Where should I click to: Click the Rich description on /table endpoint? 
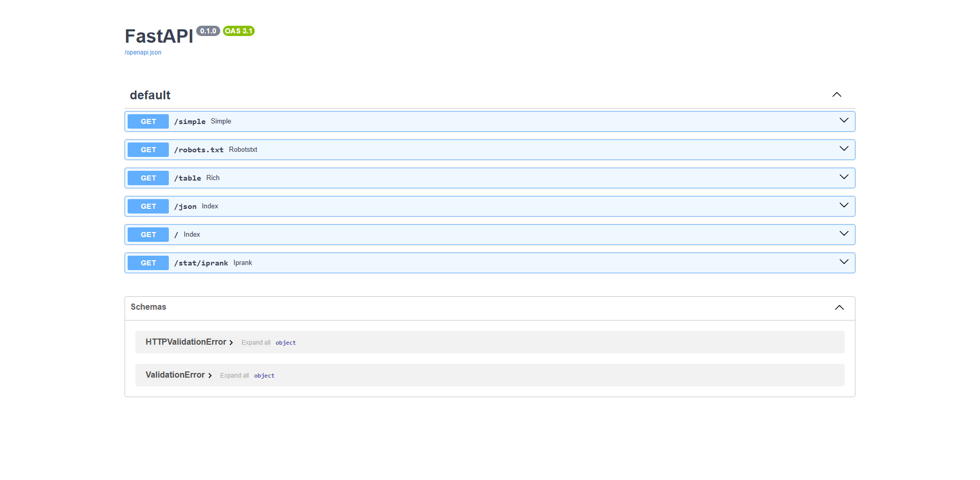(213, 177)
